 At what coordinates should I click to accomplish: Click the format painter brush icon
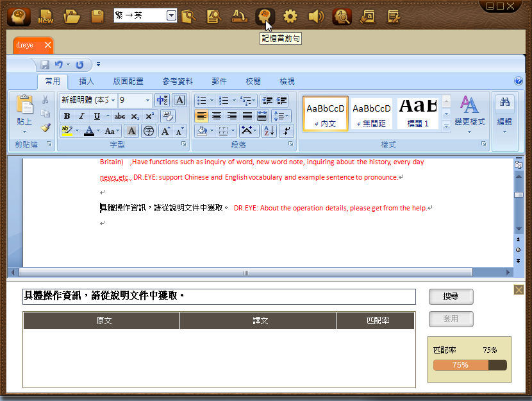click(x=45, y=128)
